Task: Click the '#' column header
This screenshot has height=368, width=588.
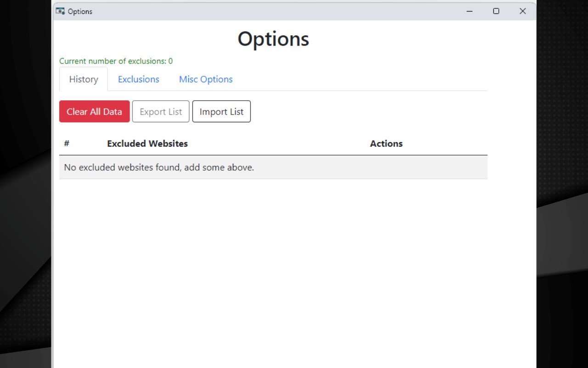Action: point(67,144)
